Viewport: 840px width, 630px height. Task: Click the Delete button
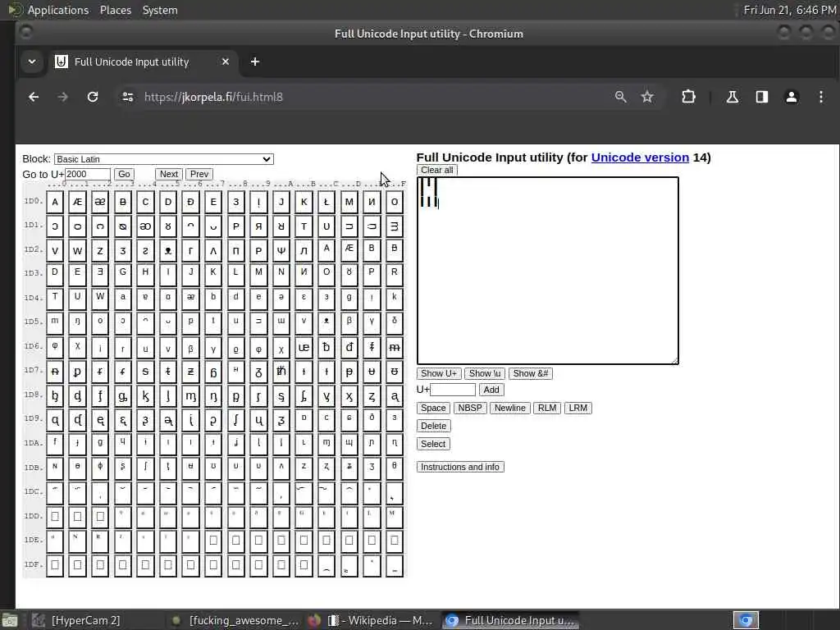coord(433,426)
